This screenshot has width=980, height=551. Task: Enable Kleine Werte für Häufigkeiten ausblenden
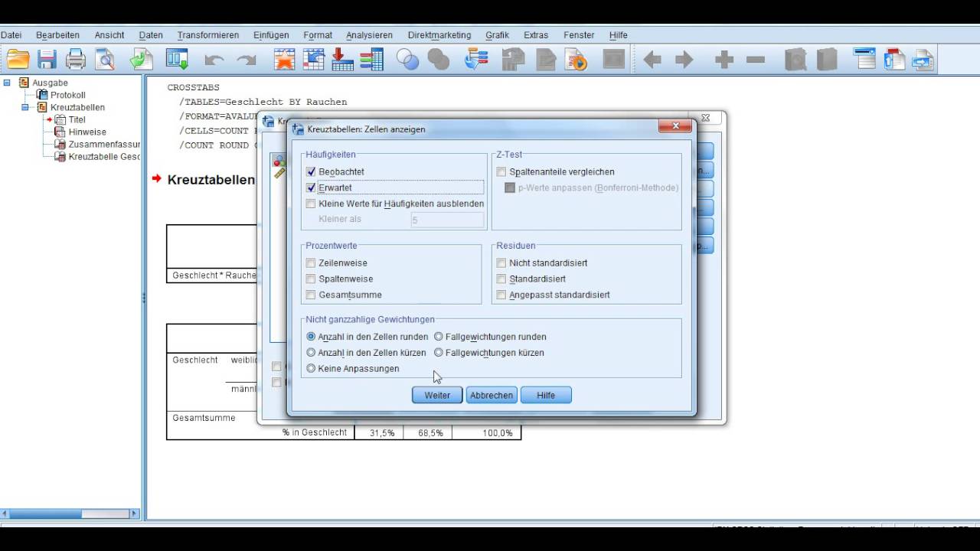311,204
